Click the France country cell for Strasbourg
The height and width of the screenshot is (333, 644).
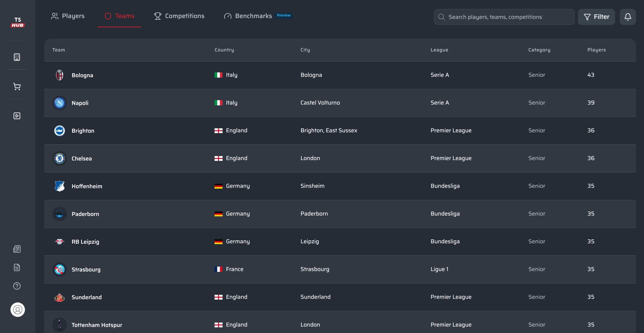tap(229, 269)
